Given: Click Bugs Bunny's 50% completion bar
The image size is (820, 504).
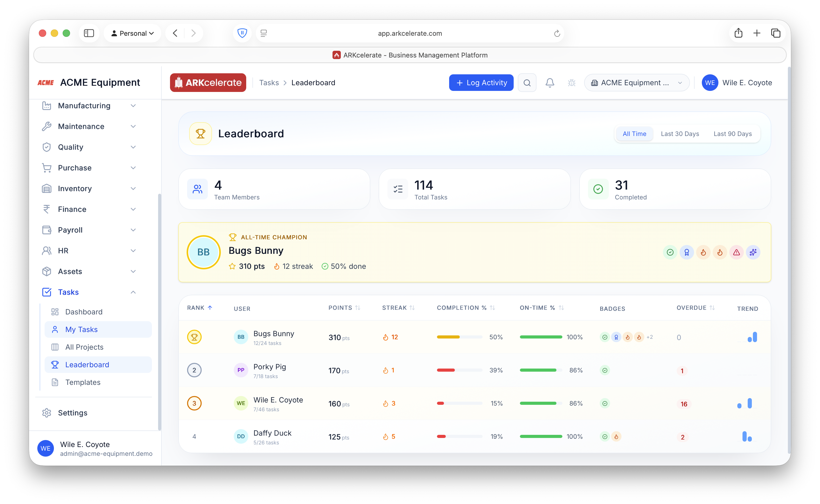Looking at the screenshot, I should pos(459,337).
